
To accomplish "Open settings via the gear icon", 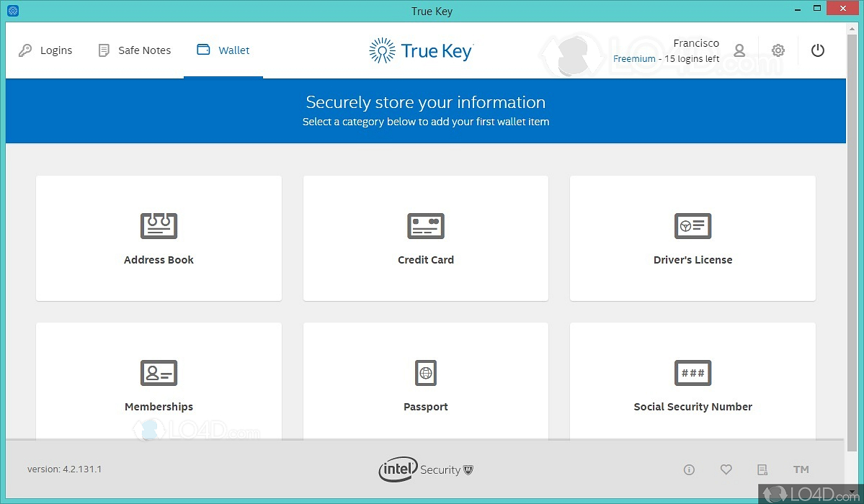I will pyautogui.click(x=778, y=50).
